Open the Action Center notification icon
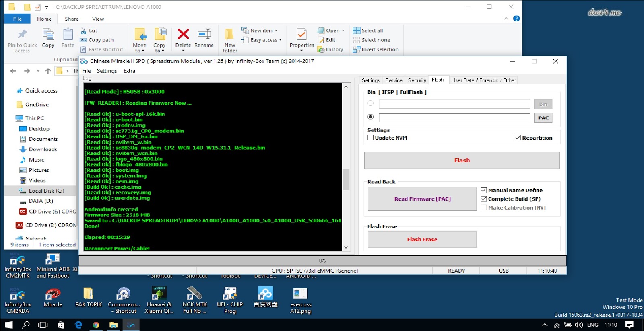 [x=630, y=325]
